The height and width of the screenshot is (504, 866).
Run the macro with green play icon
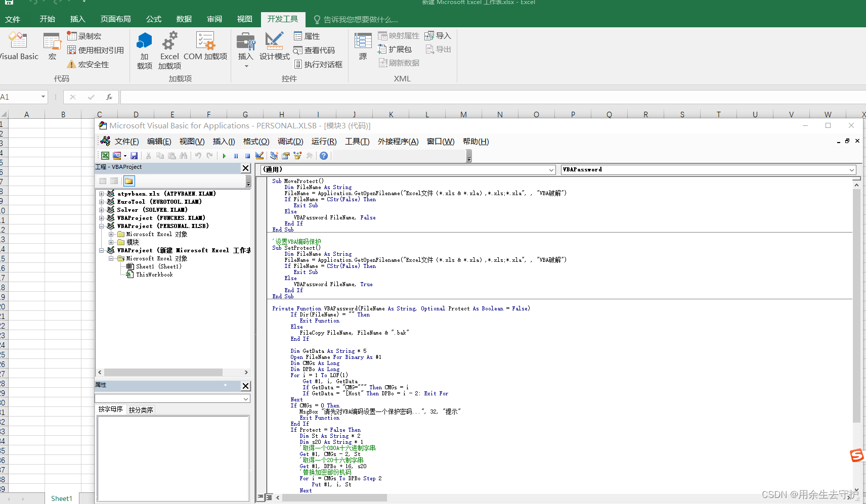(x=224, y=156)
